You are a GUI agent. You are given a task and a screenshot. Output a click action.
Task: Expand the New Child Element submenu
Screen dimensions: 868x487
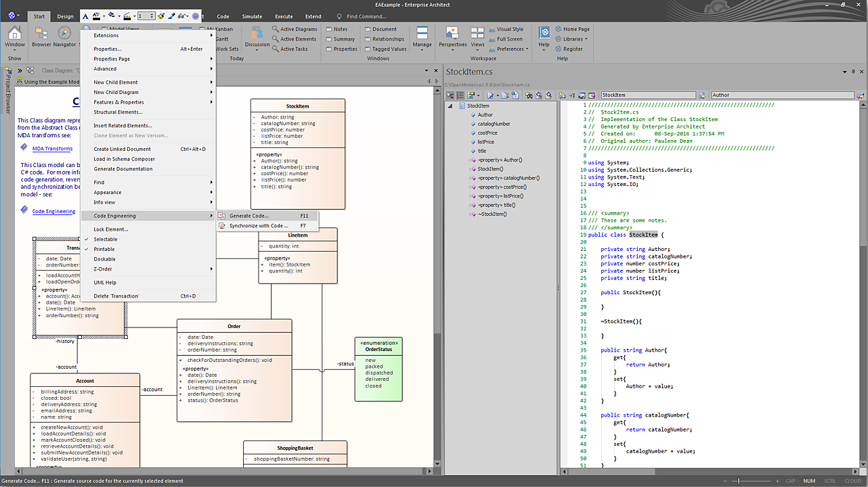[x=148, y=83]
